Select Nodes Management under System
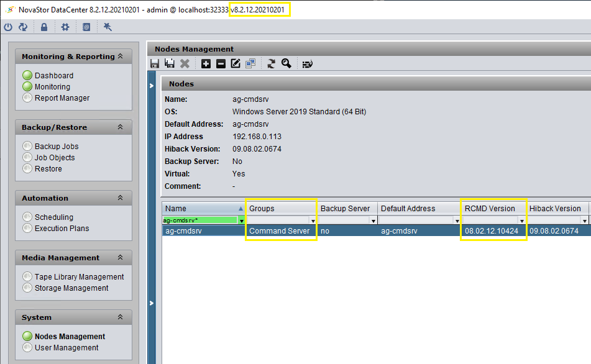 point(70,336)
